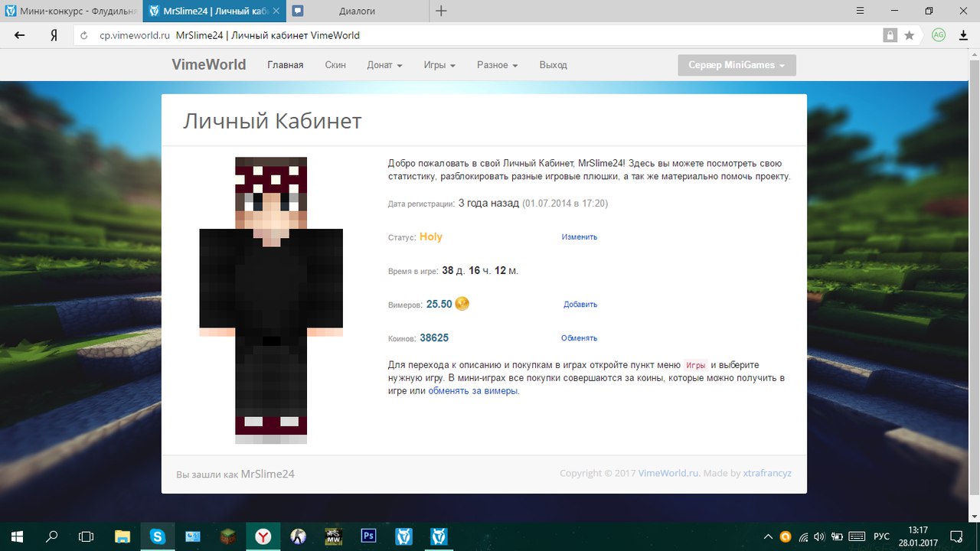Click the registration date '3 года назад'
Image resolution: width=980 pixels, height=551 pixels.
click(x=488, y=204)
